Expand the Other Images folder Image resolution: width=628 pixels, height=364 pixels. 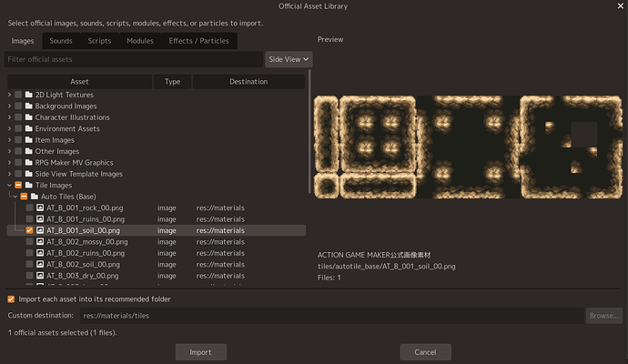click(10, 151)
